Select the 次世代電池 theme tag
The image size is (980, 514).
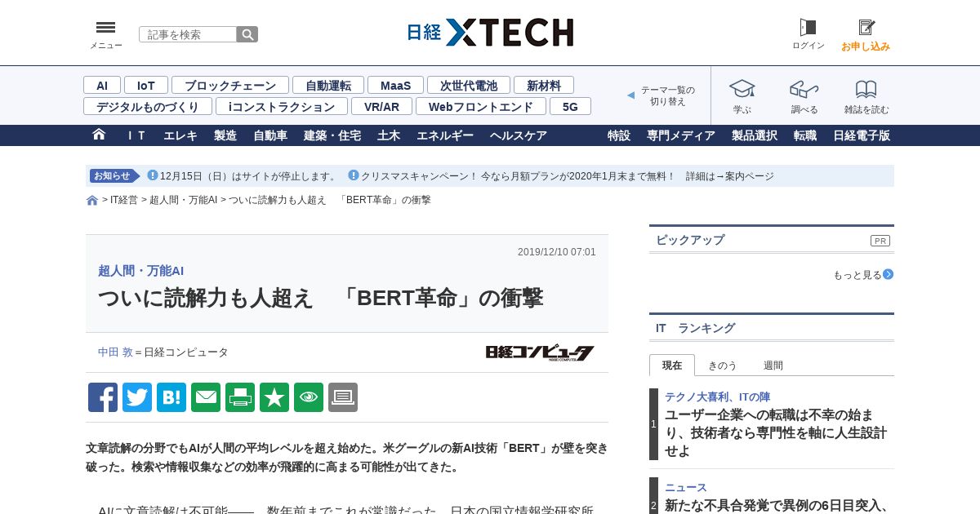469,86
